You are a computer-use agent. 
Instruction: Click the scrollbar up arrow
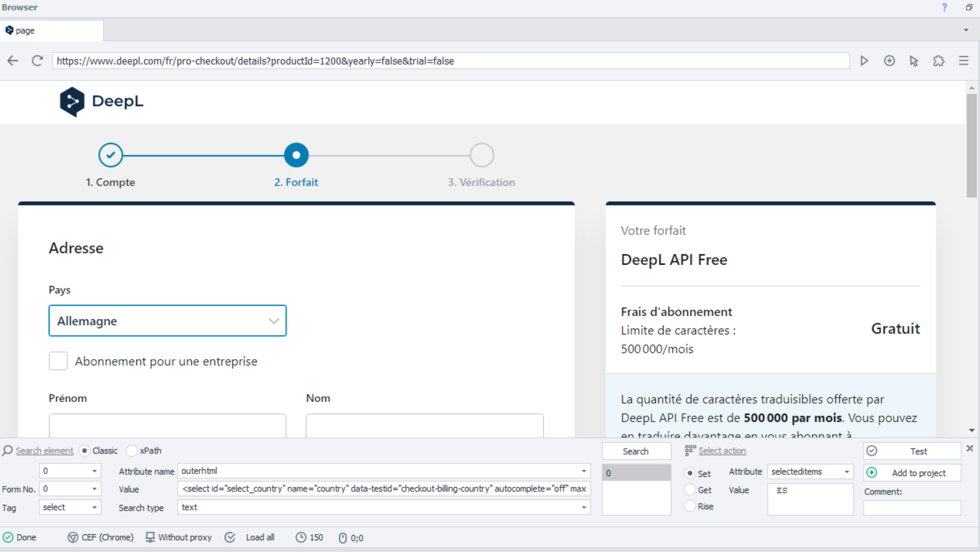coord(972,88)
